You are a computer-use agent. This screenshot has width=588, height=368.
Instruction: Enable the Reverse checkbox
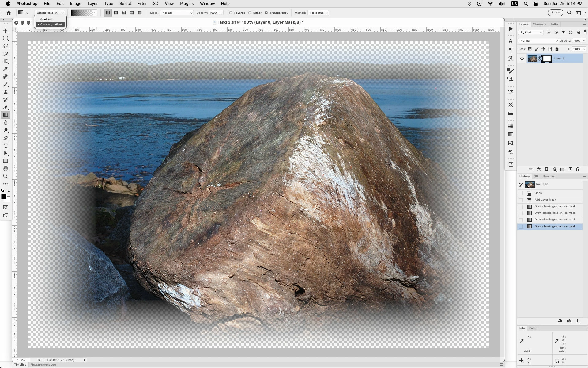click(x=231, y=13)
